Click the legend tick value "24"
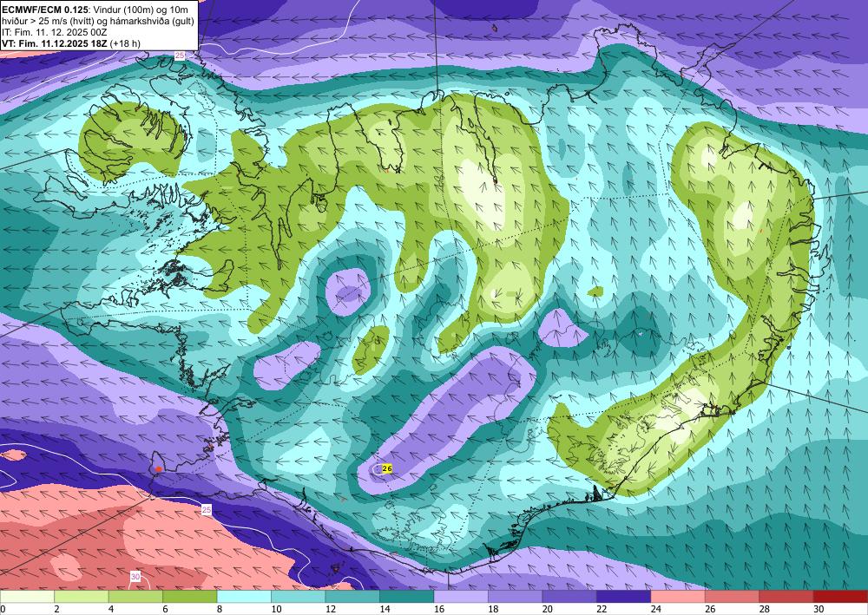Image resolution: width=868 pixels, height=615 pixels. tap(656, 609)
